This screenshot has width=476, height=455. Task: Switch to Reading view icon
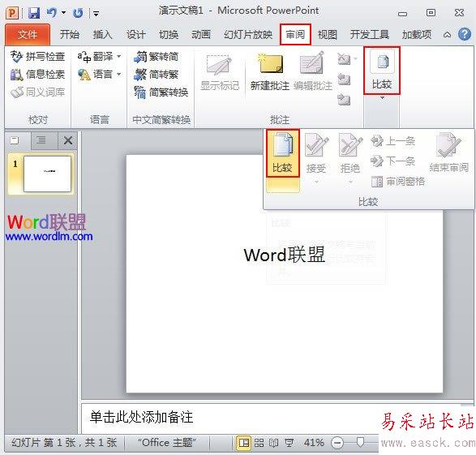[273, 443]
